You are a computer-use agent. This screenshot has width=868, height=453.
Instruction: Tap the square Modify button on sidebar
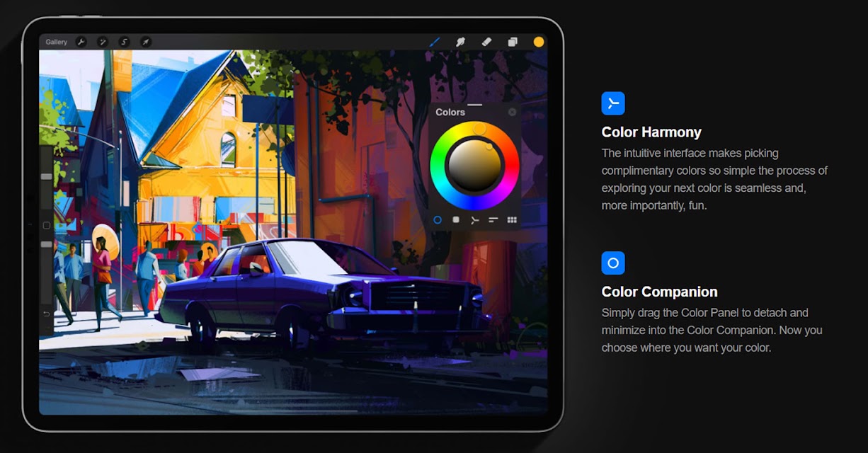tap(47, 225)
